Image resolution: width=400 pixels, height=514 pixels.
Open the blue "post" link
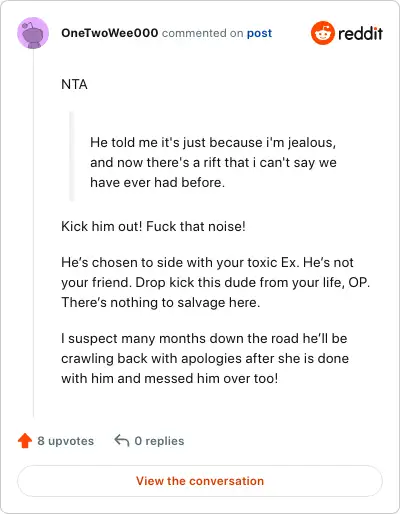259,33
